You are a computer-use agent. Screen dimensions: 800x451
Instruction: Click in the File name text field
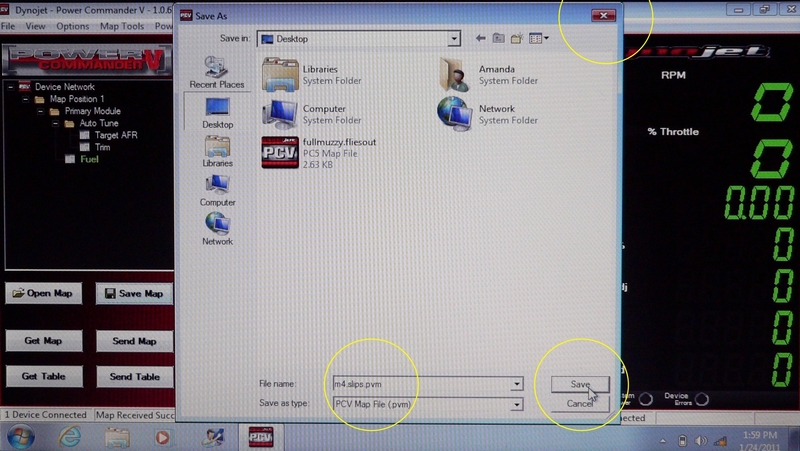420,384
